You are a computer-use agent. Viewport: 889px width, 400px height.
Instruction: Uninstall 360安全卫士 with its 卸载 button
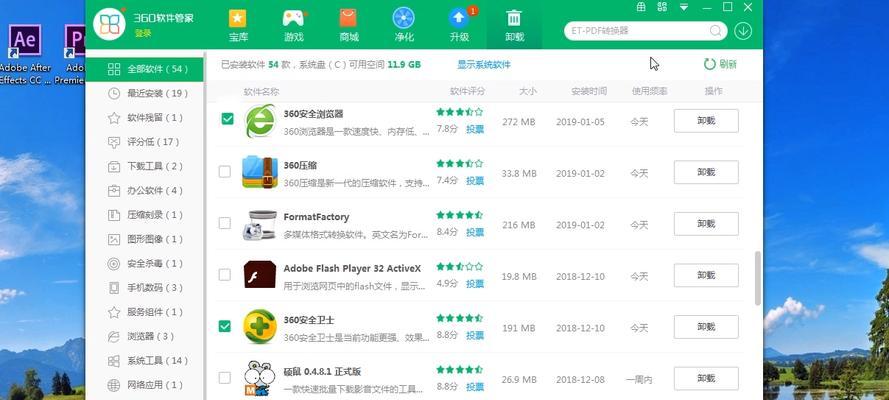[706, 327]
